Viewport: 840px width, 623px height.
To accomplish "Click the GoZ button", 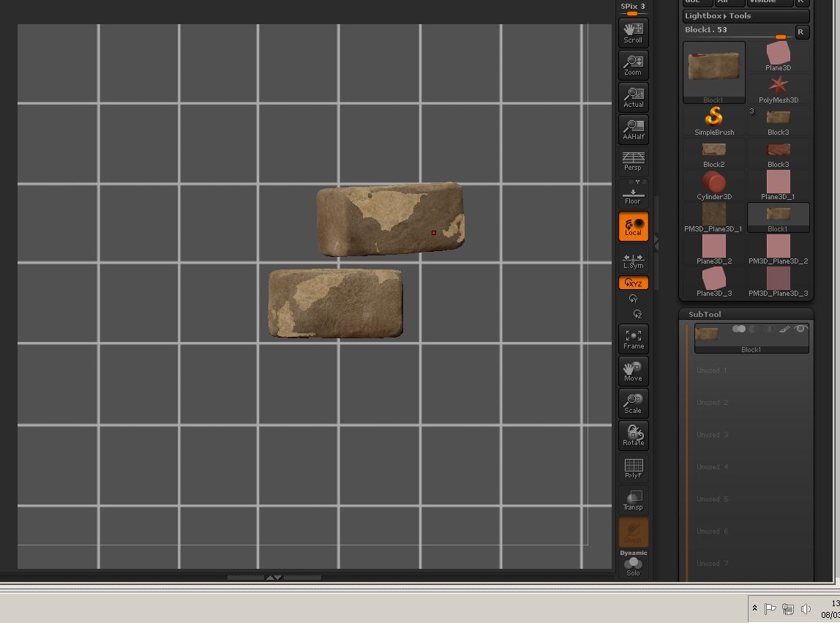I will tap(697, 2).
